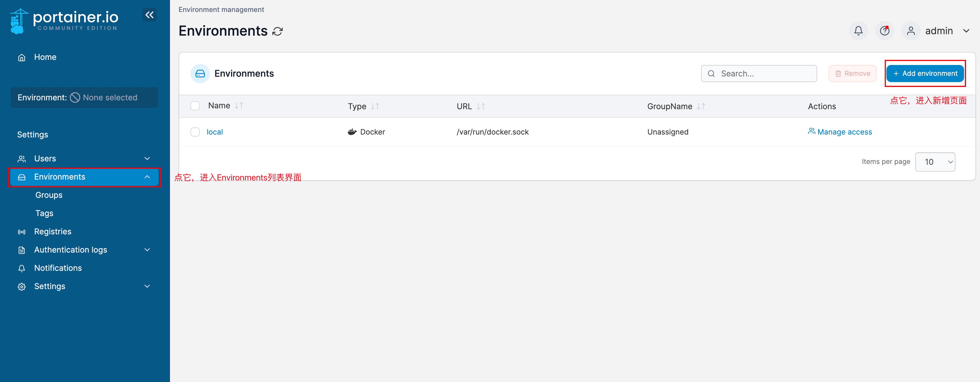
Task: Open the Groups submenu item
Action: click(49, 195)
